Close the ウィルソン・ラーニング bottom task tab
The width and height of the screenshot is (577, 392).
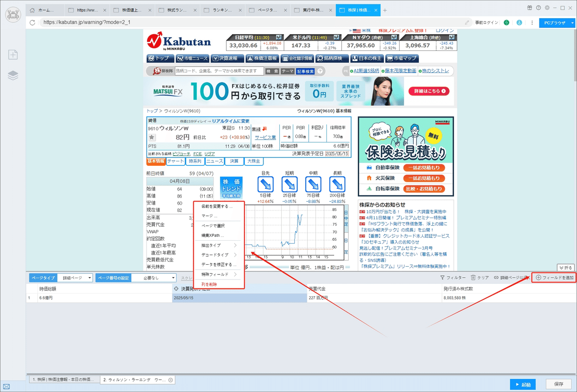[171, 380]
